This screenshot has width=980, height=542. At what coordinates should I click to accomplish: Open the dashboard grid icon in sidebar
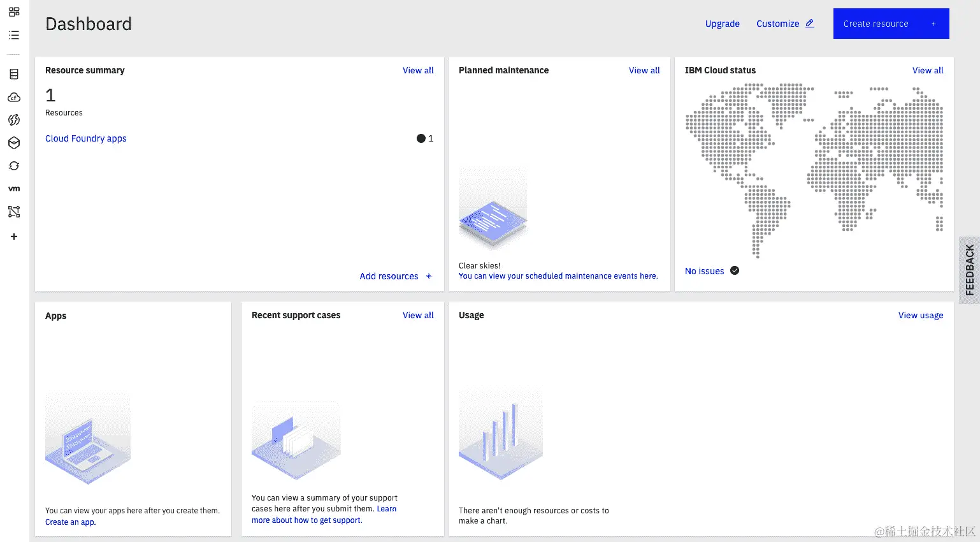pos(14,11)
